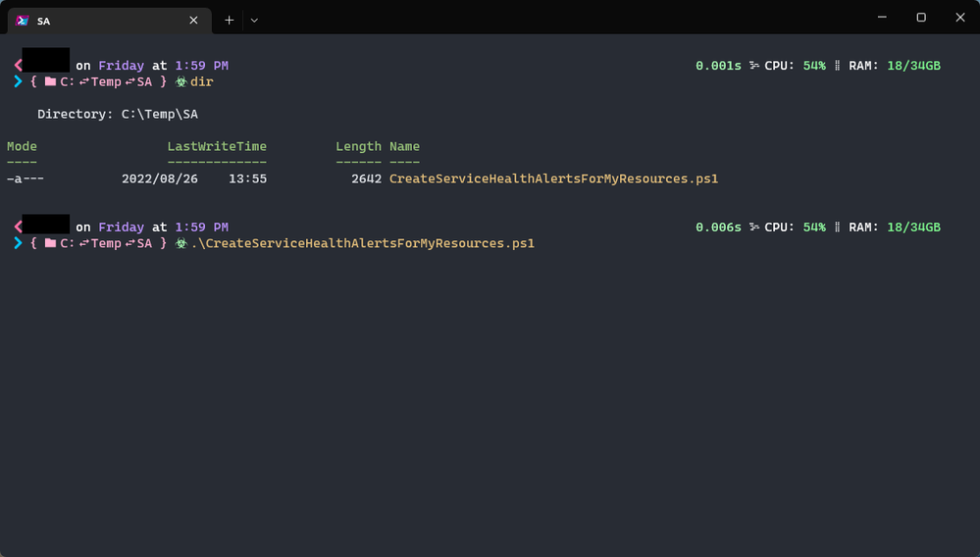Minimize the terminal window
The height and width of the screenshot is (557, 980).
pyautogui.click(x=883, y=18)
